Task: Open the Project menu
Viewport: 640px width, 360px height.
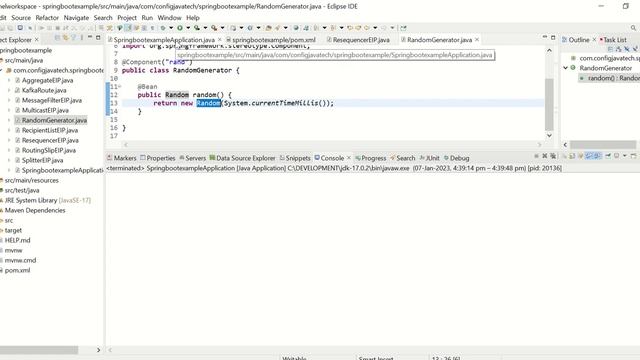Action: [x=127, y=18]
